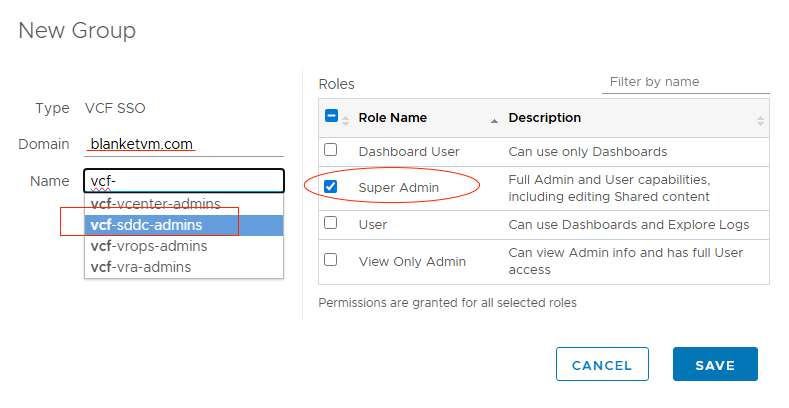This screenshot has height=408, width=789.
Task: Click the sort arrows beside Role Name
Action: point(494,119)
